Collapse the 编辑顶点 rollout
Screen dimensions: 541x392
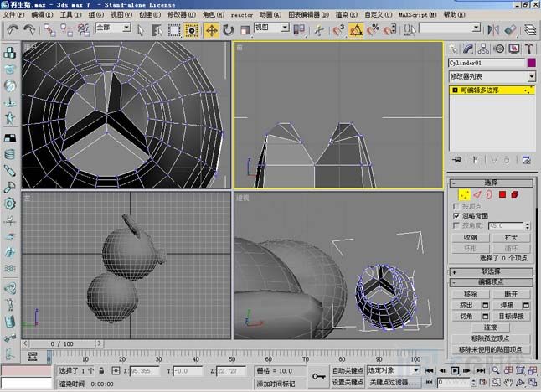coord(491,282)
